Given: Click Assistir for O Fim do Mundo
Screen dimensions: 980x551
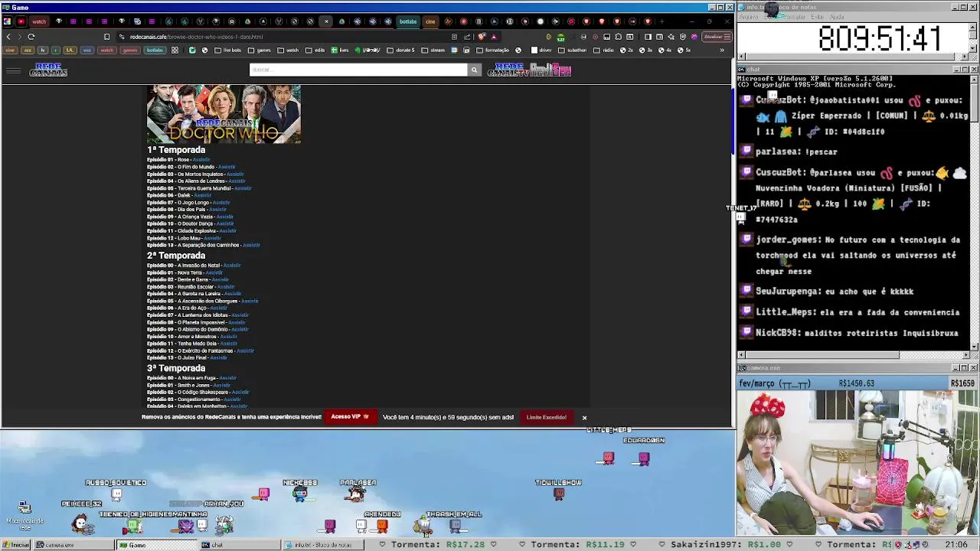Looking at the screenshot, I should click(x=227, y=167).
